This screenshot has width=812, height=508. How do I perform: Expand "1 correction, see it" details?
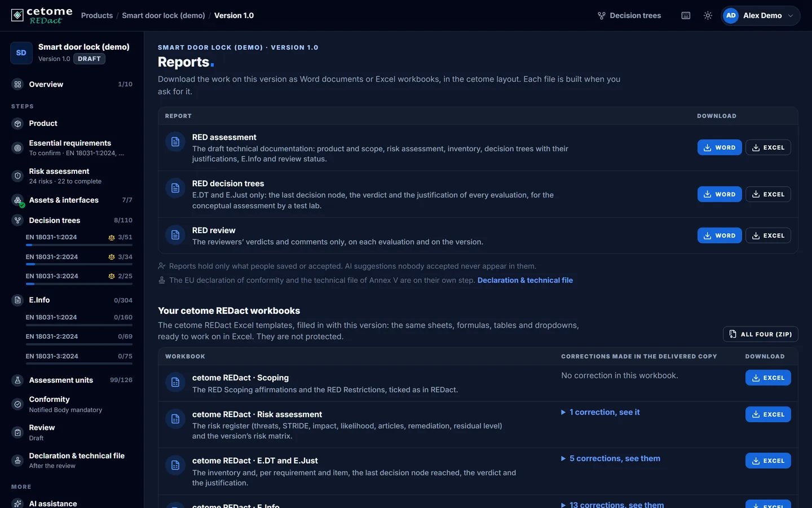[x=601, y=413]
